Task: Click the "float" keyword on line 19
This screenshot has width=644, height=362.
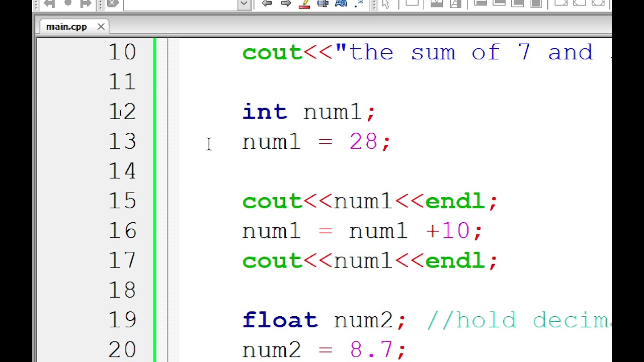Action: click(280, 320)
